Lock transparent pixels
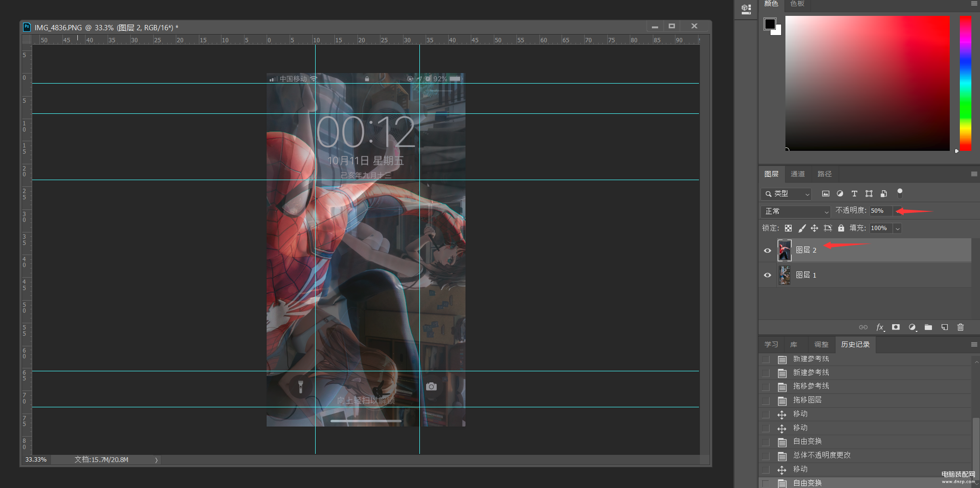Viewport: 980px width, 488px height. [788, 228]
